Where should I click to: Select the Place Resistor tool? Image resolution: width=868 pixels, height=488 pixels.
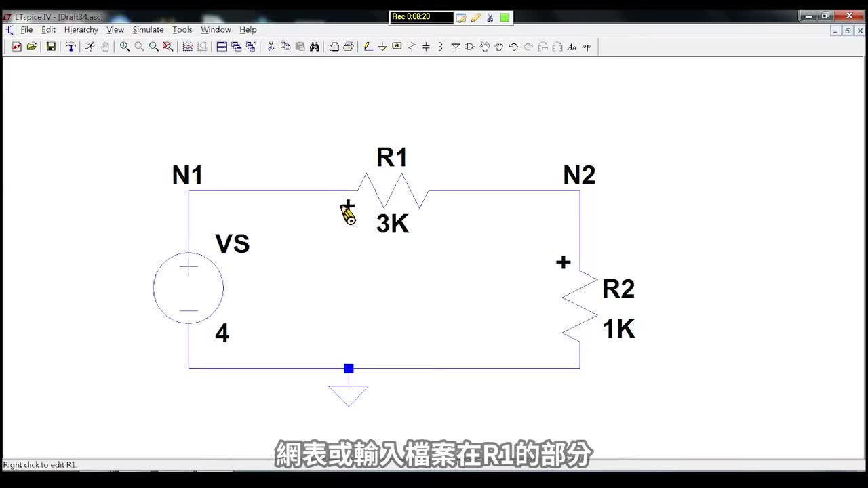point(412,47)
